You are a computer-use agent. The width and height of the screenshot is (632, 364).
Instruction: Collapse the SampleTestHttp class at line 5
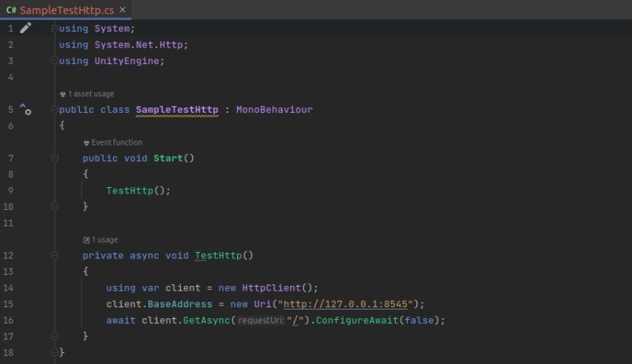55,110
